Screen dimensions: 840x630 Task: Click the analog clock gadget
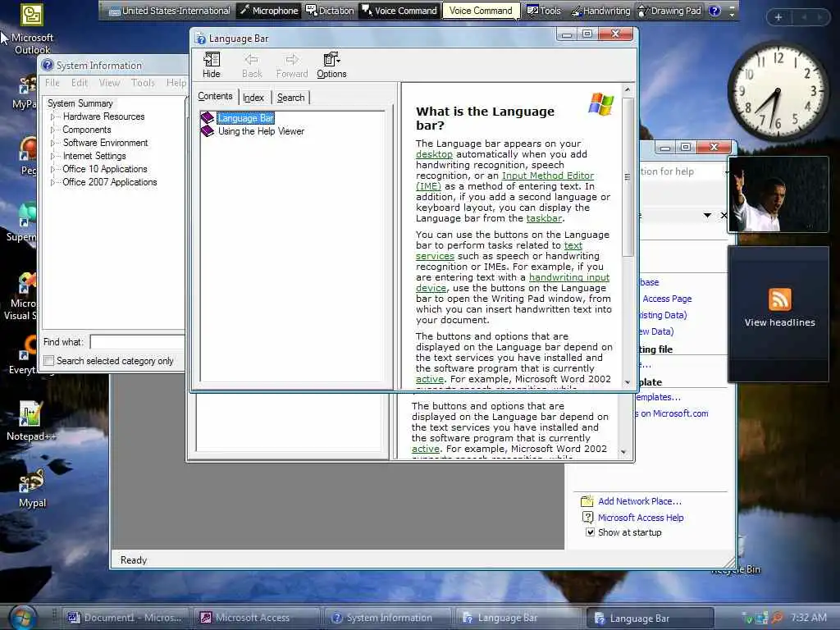click(x=778, y=91)
